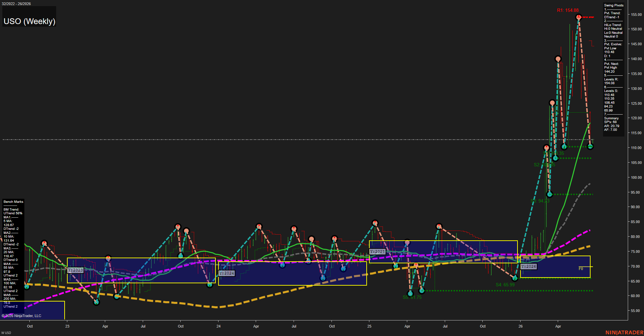The width and height of the screenshot is (644, 336).
Task: Click the 82.16 moving average value
Action: [8, 287]
